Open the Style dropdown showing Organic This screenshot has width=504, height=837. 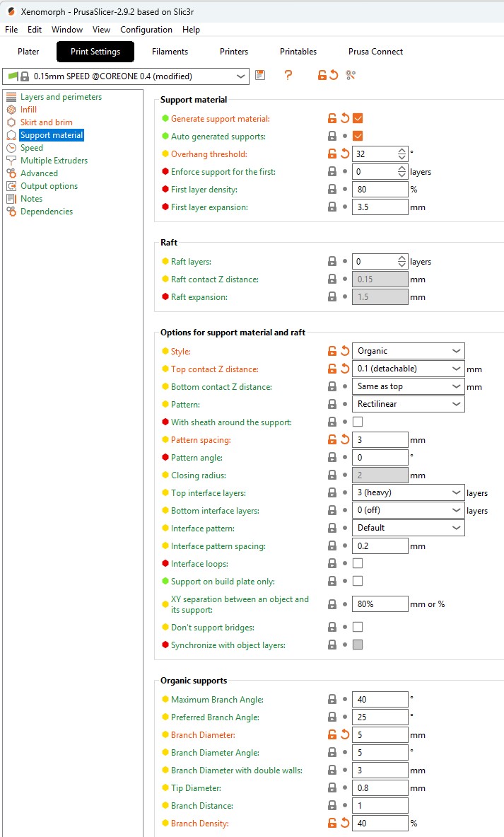click(408, 351)
